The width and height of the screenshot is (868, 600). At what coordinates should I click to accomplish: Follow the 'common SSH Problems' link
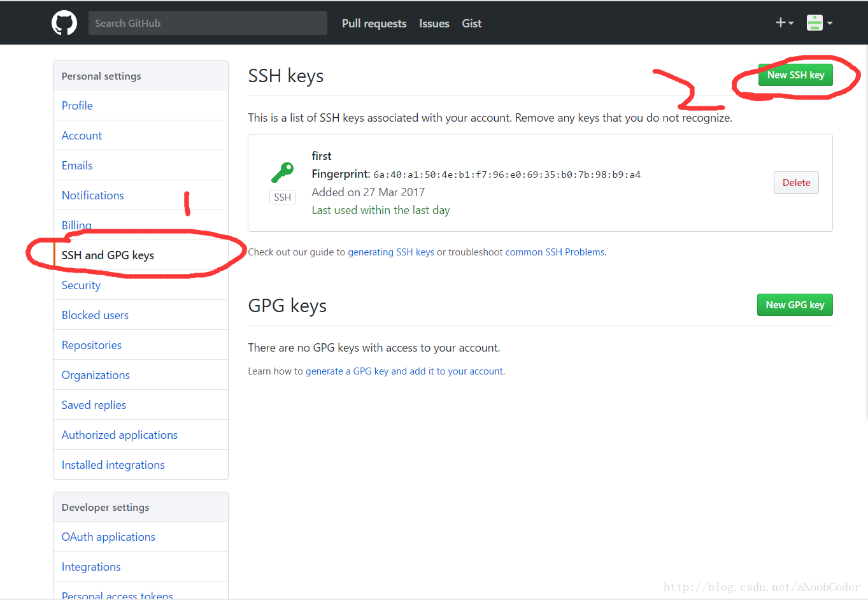(x=555, y=252)
